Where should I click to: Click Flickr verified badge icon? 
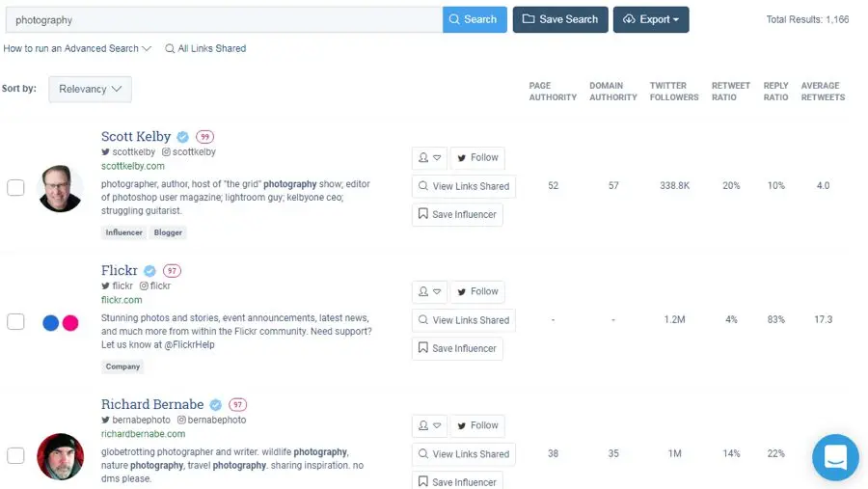(150, 271)
